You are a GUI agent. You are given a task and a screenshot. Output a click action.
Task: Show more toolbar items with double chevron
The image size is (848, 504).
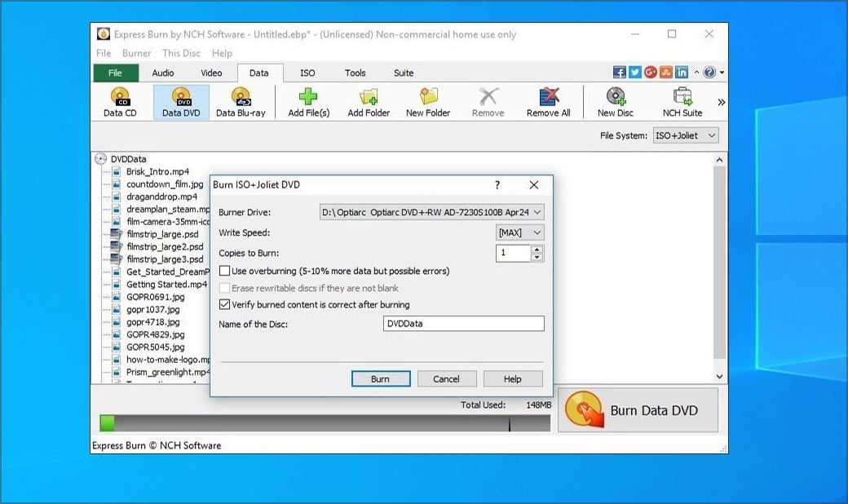click(721, 102)
